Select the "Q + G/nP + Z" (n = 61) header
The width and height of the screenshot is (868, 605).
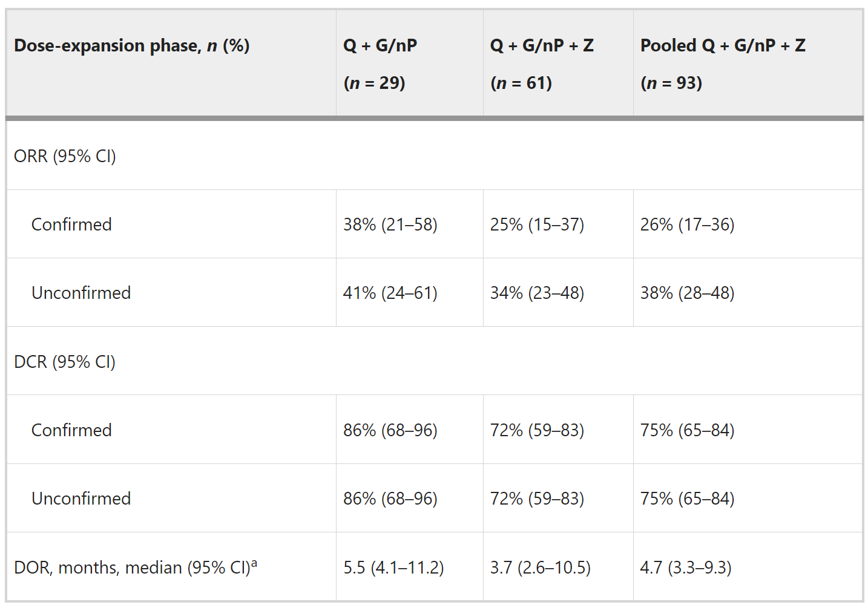pos(542,64)
